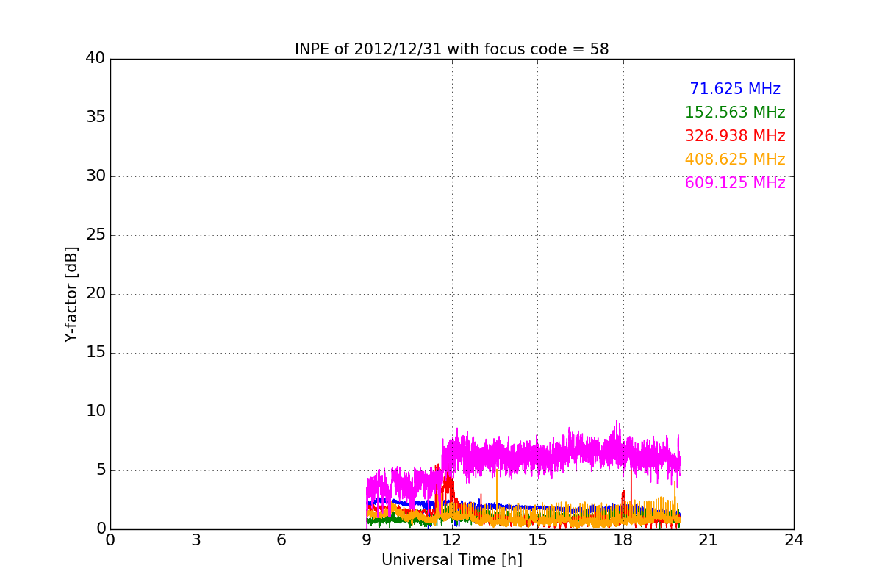The height and width of the screenshot is (588, 882).
Task: Click the x-axis tick label 9
Action: click(x=366, y=540)
